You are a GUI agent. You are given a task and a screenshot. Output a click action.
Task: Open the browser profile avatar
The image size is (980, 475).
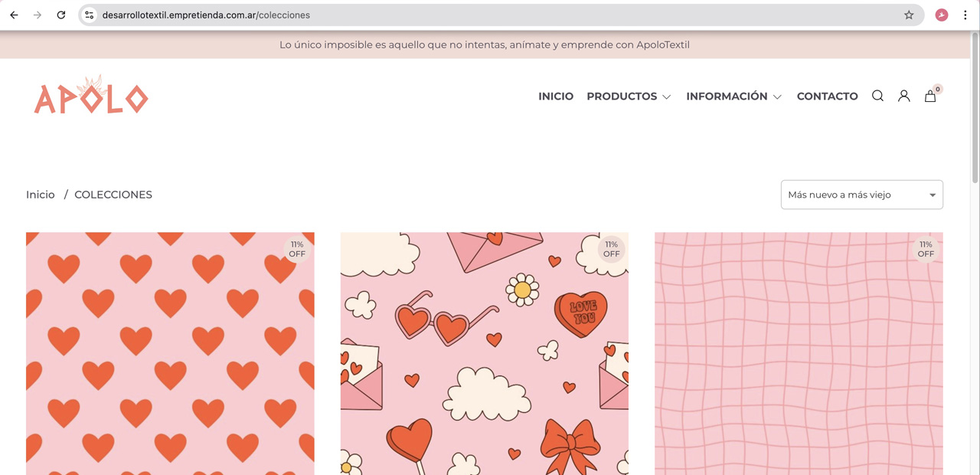942,15
